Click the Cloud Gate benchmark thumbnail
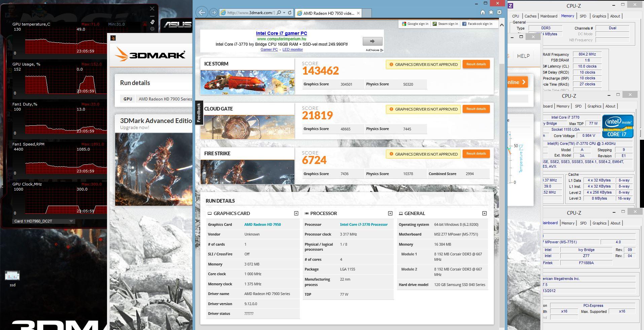Image resolution: width=644 pixels, height=330 pixels. pos(247,127)
